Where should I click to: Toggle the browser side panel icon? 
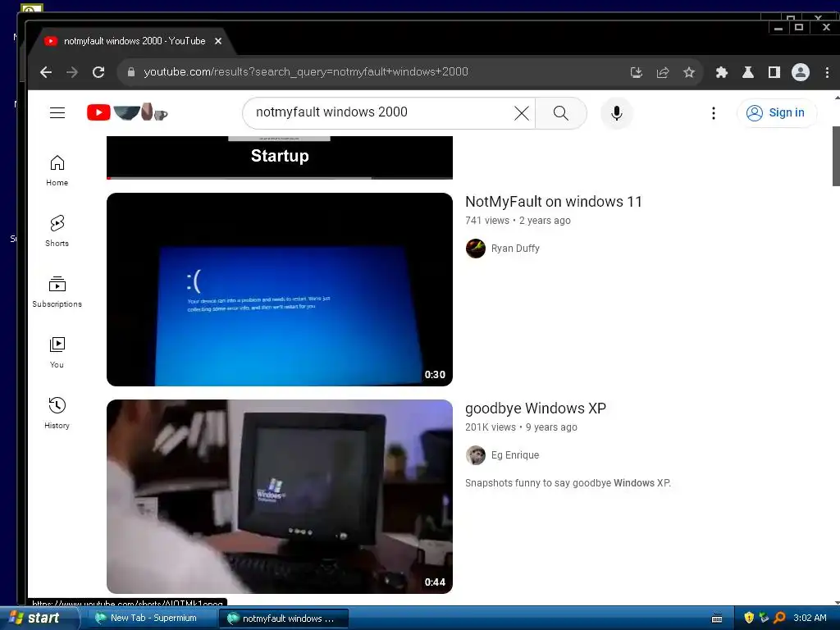pos(774,72)
